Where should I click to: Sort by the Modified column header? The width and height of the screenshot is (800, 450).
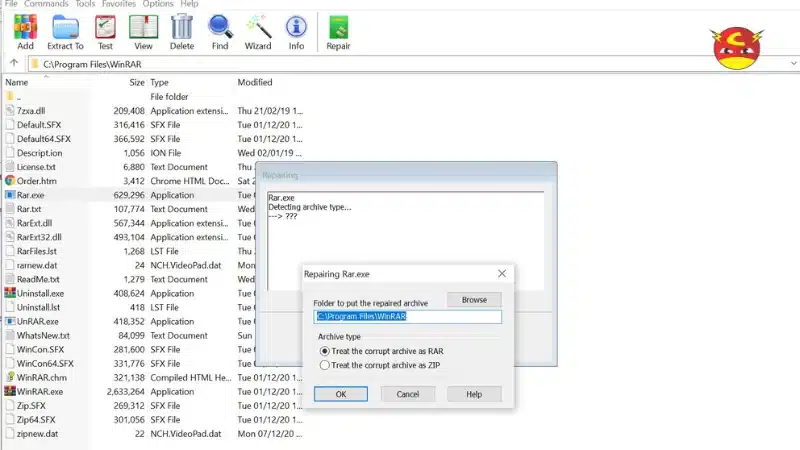pos(255,82)
